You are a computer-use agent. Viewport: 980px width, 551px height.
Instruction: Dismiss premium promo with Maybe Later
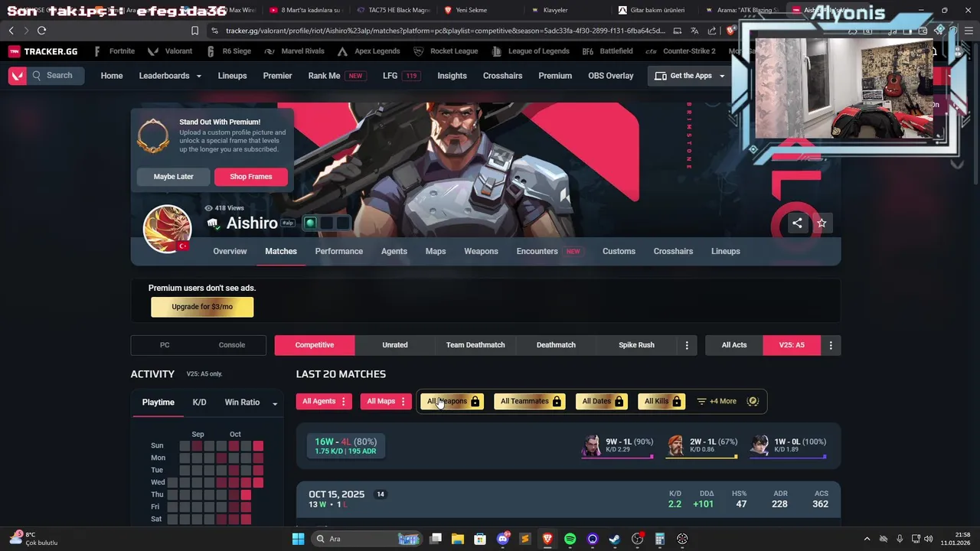[174, 177]
